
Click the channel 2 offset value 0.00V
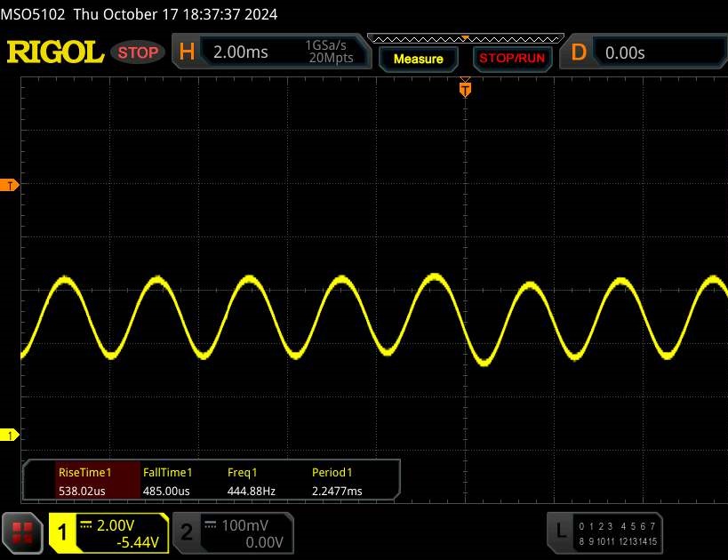(x=264, y=542)
